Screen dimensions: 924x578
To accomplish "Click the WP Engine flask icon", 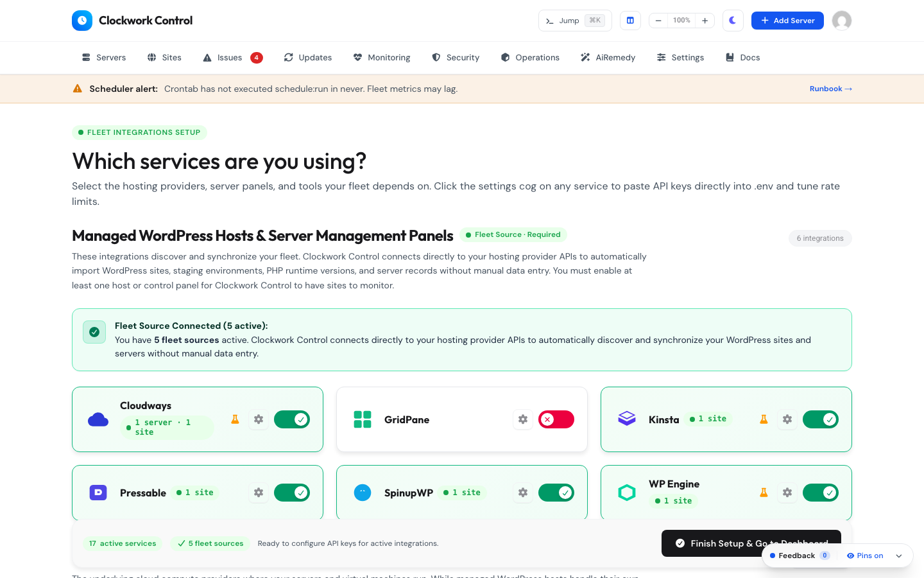I will coord(764,493).
